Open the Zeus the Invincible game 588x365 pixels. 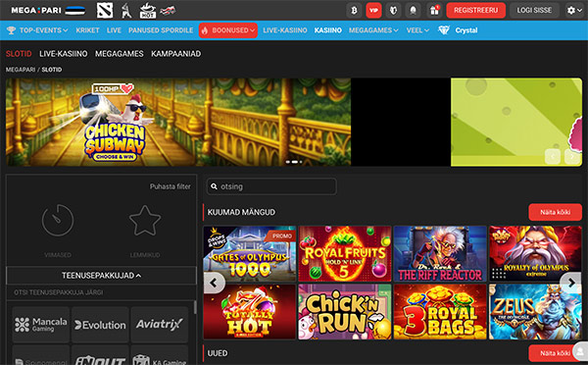click(535, 312)
